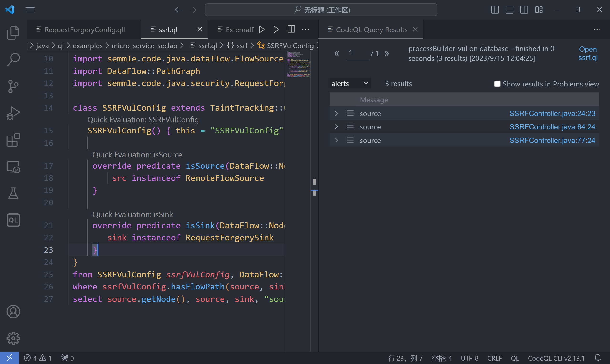Expand the result row for SSRFController.java:24:23
The height and width of the screenshot is (364, 610).
[336, 113]
